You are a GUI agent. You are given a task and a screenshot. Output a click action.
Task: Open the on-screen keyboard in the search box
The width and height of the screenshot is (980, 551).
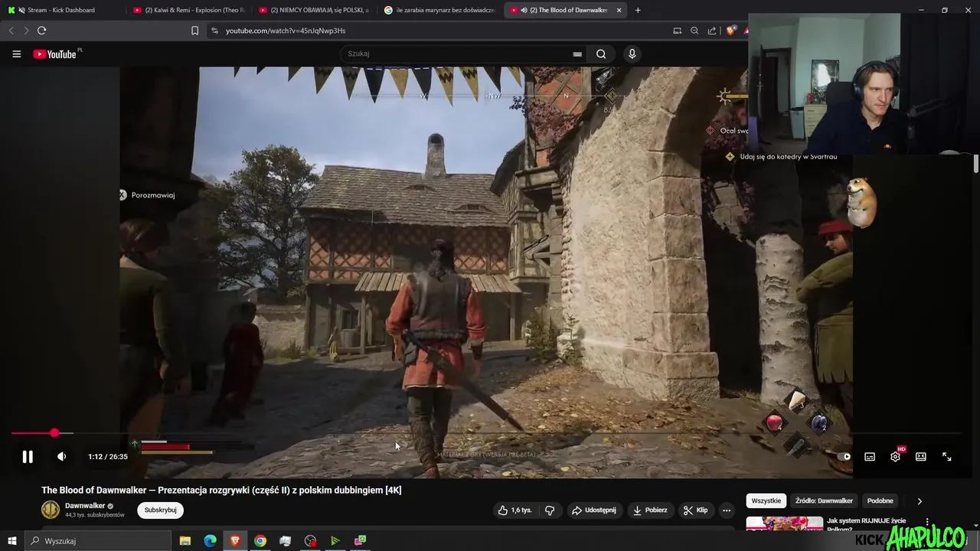(x=577, y=54)
